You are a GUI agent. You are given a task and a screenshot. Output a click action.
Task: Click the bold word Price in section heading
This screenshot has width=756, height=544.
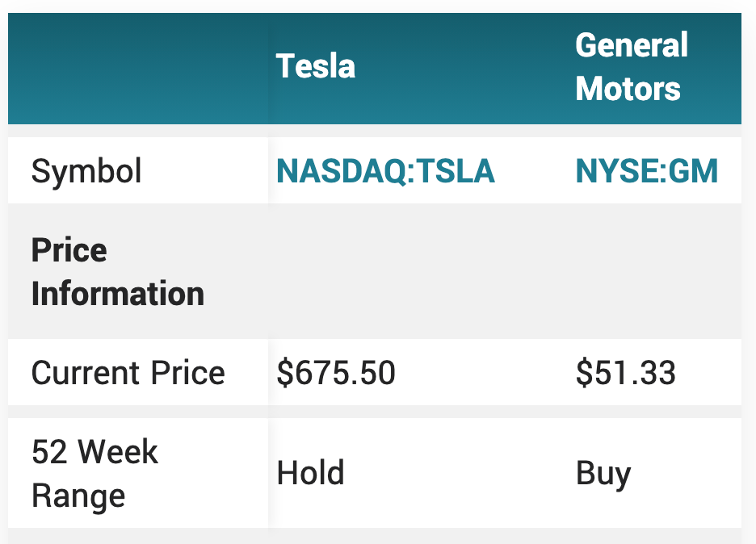coord(69,251)
